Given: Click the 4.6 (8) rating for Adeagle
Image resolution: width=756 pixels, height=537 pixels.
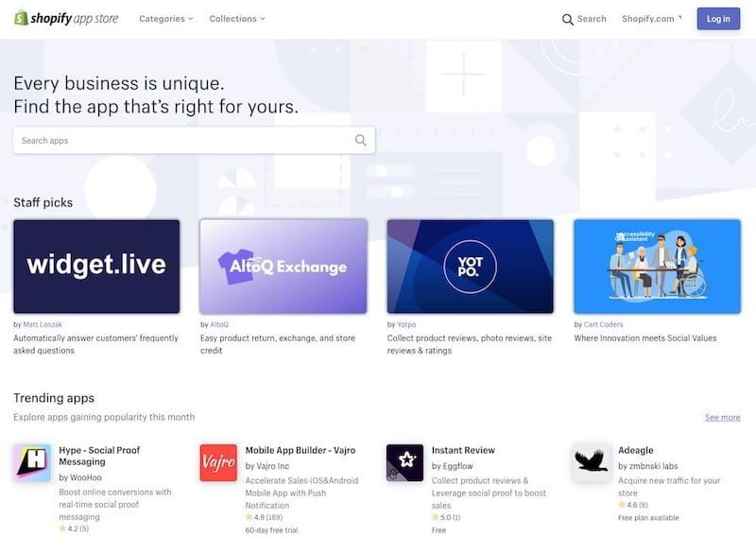Looking at the screenshot, I should [633, 505].
